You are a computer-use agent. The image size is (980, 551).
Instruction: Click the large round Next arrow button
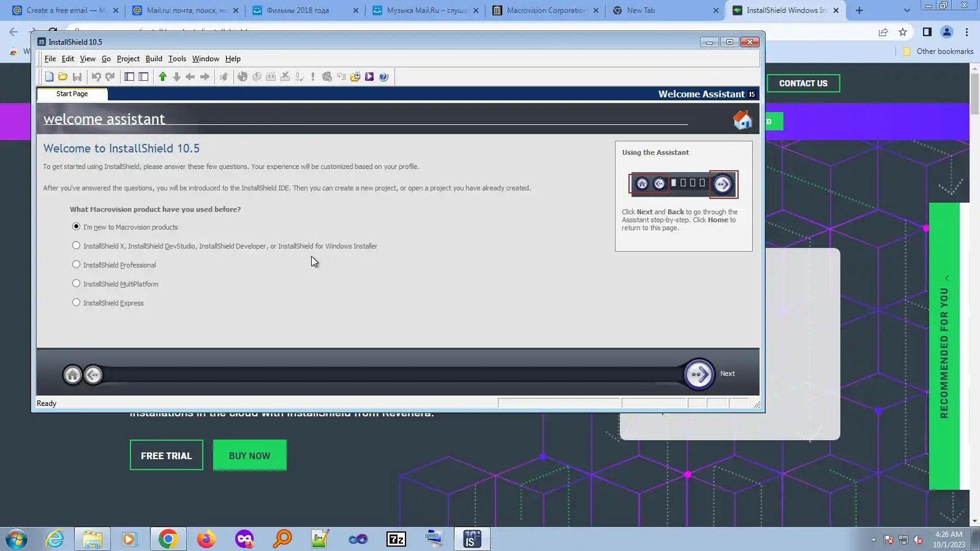699,374
